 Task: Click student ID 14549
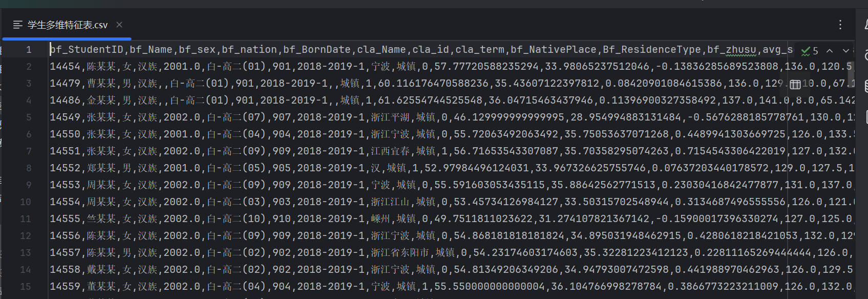pyautogui.click(x=65, y=117)
